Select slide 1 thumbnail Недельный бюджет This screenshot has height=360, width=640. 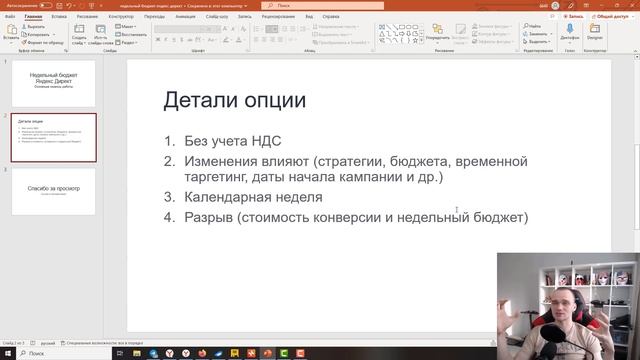[x=53, y=84]
